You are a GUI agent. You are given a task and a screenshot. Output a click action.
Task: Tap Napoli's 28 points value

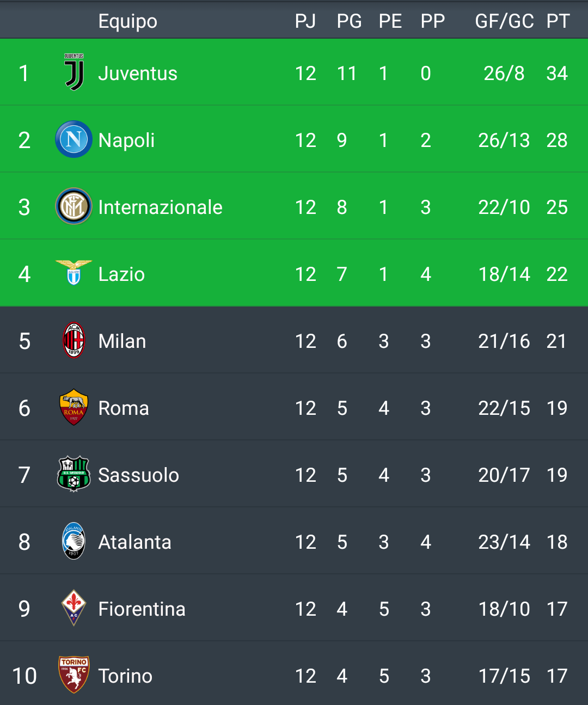557,140
